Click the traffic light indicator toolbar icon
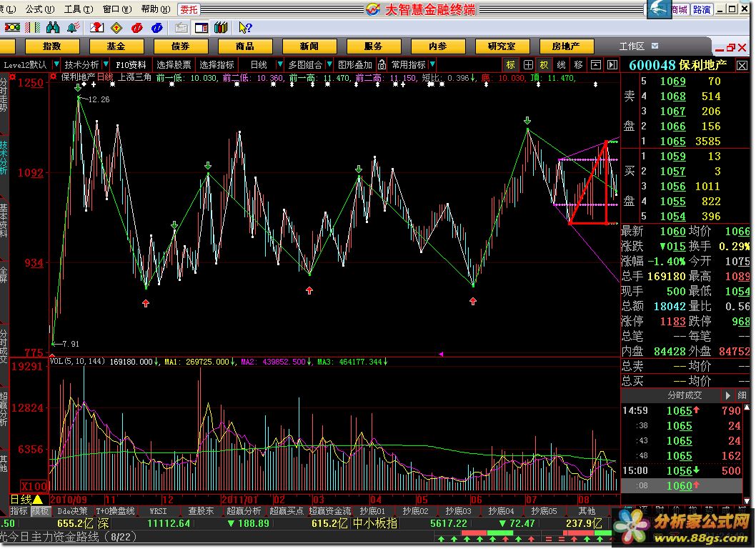756x549 pixels. pos(12,27)
